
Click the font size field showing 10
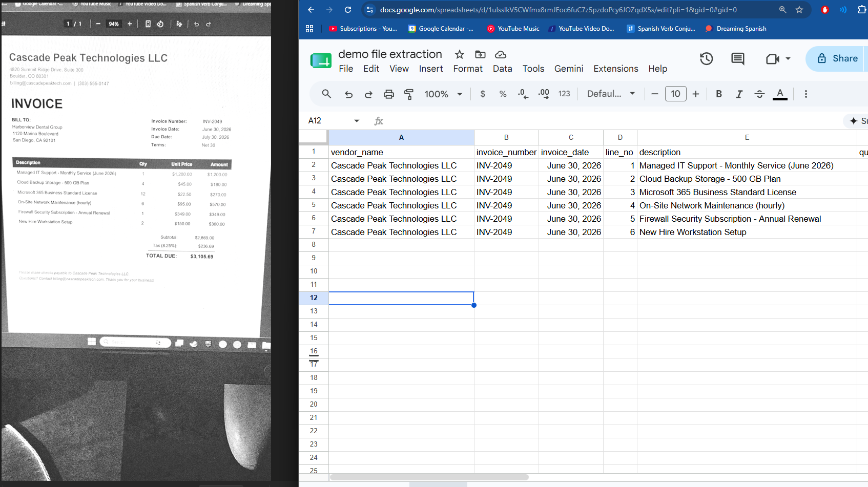pos(676,94)
